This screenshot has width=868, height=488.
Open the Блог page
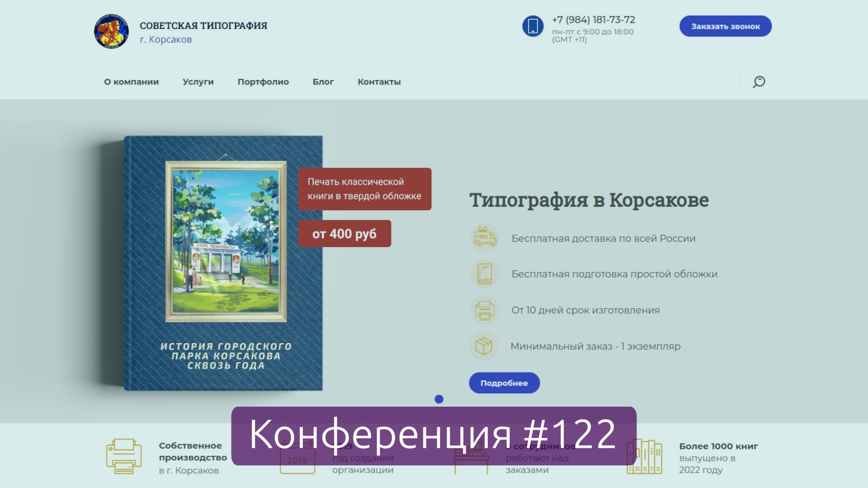point(323,82)
